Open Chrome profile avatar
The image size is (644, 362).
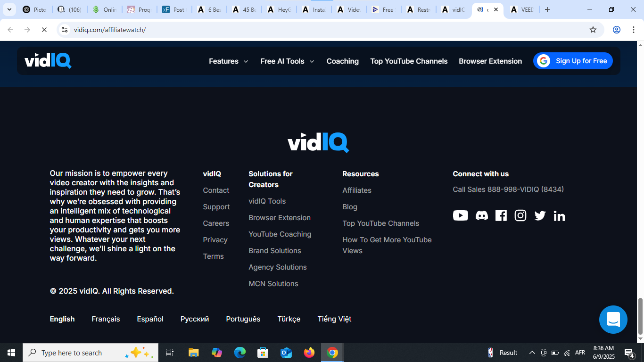click(616, 30)
